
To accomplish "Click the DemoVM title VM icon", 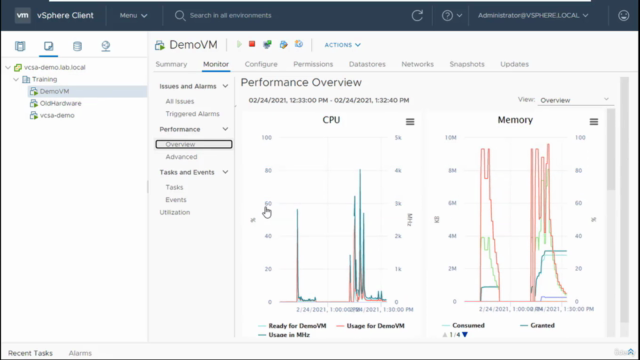I will pos(160,45).
